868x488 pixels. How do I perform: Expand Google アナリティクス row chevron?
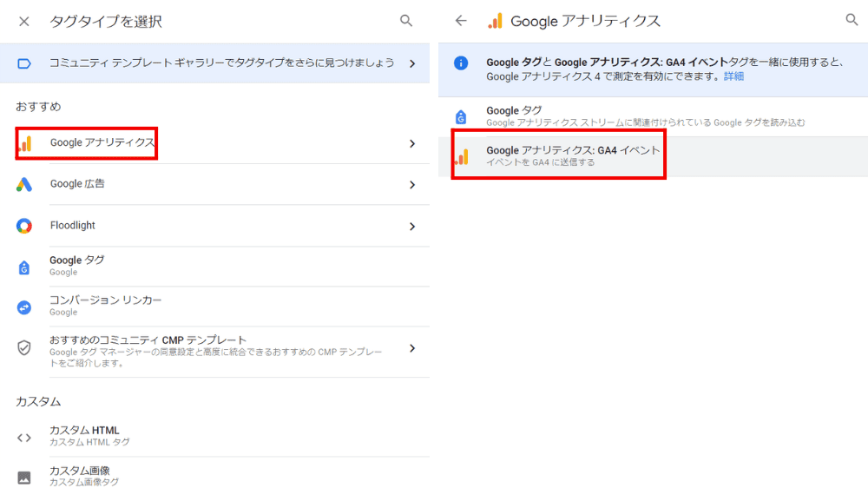coord(412,143)
